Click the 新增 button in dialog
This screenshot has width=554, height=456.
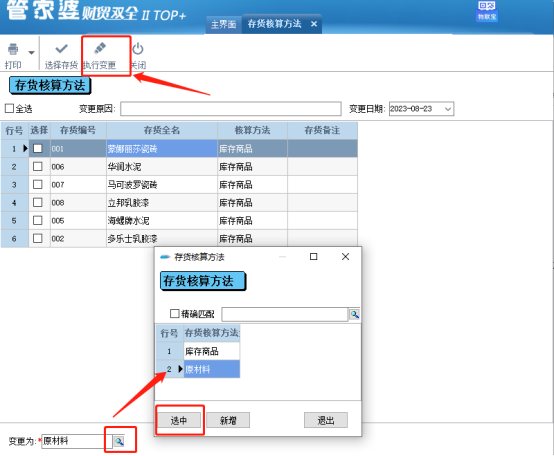[x=228, y=420]
